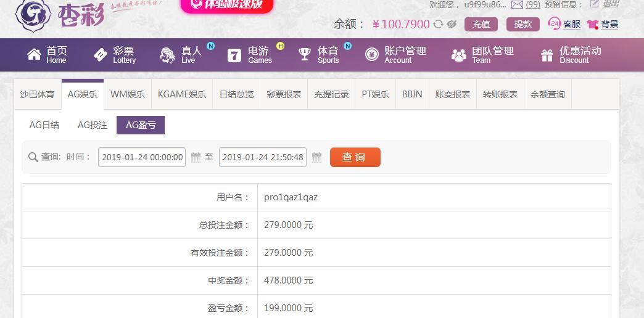Click the 盈亏金额 199.0000 元 value

pos(288,308)
